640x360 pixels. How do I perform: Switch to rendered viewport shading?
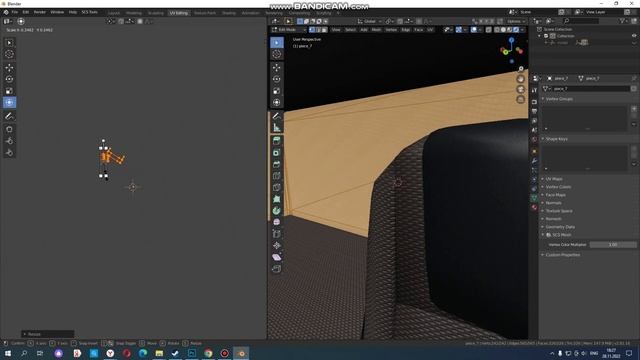(x=516, y=30)
